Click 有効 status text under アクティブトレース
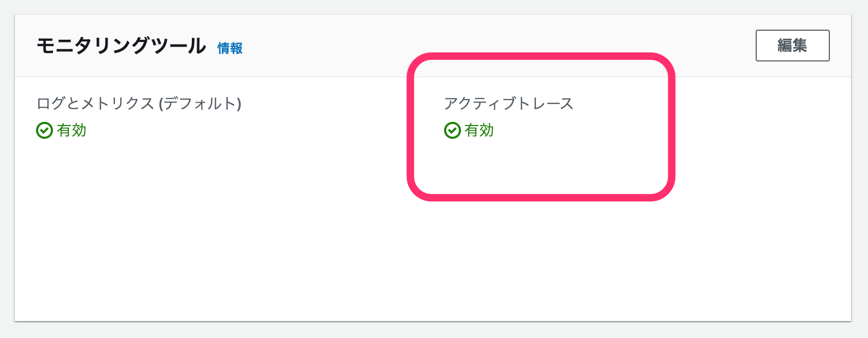This screenshot has width=868, height=338. click(x=479, y=130)
